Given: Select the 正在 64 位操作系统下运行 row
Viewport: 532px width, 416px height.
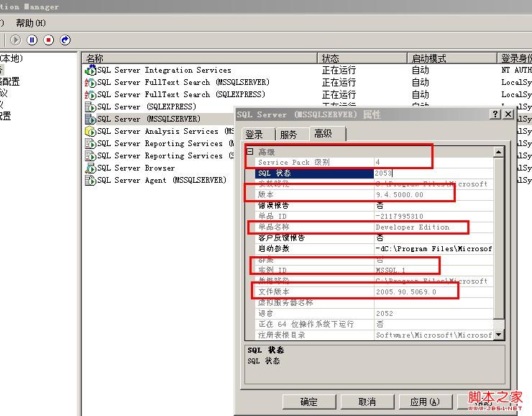Looking at the screenshot, I should (375, 325).
